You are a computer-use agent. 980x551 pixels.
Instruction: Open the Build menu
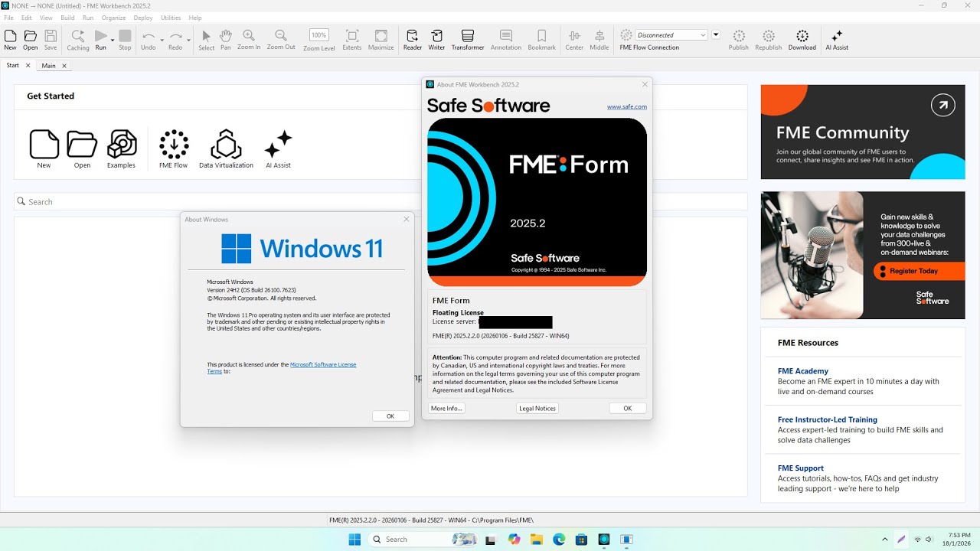pyautogui.click(x=67, y=18)
